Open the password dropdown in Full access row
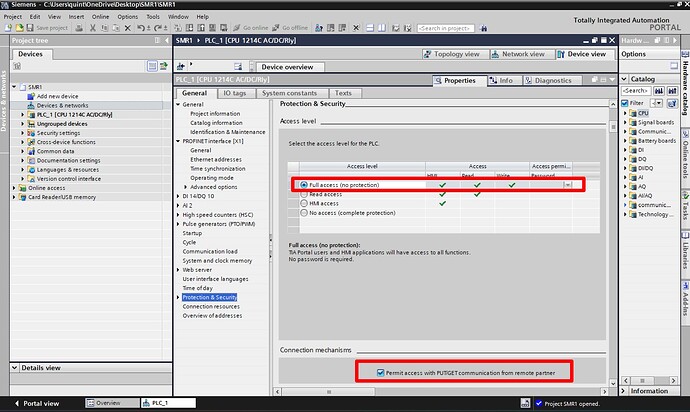 click(568, 185)
